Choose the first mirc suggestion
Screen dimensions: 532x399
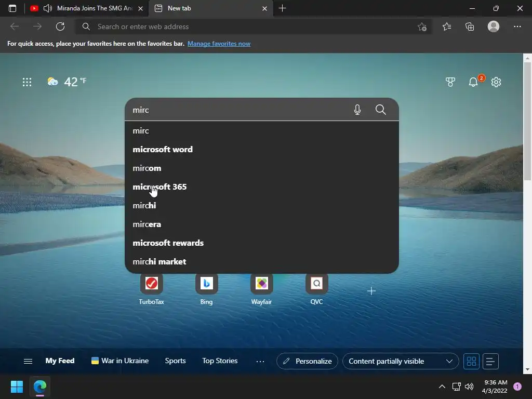pyautogui.click(x=262, y=130)
